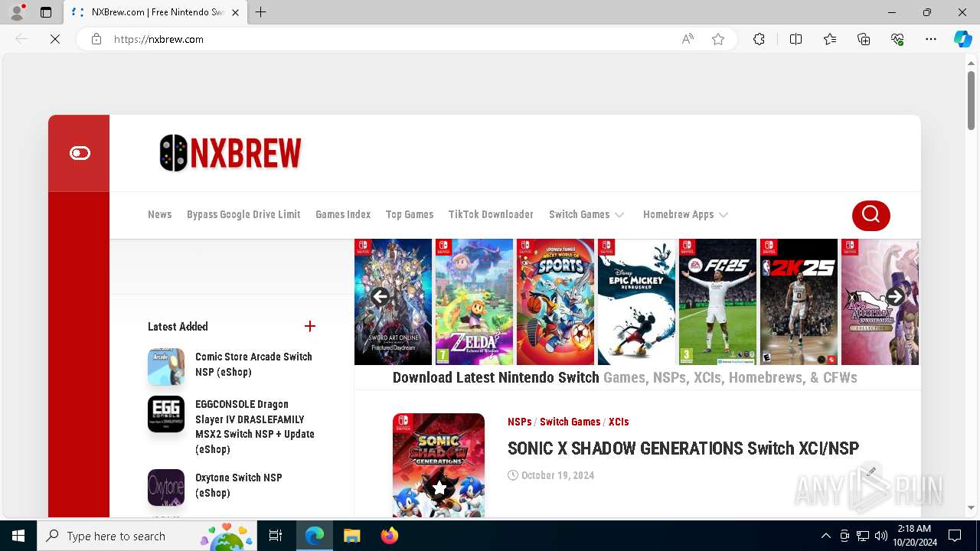The width and height of the screenshot is (980, 551).
Task: Stop loading the page in Edge
Action: 55,39
